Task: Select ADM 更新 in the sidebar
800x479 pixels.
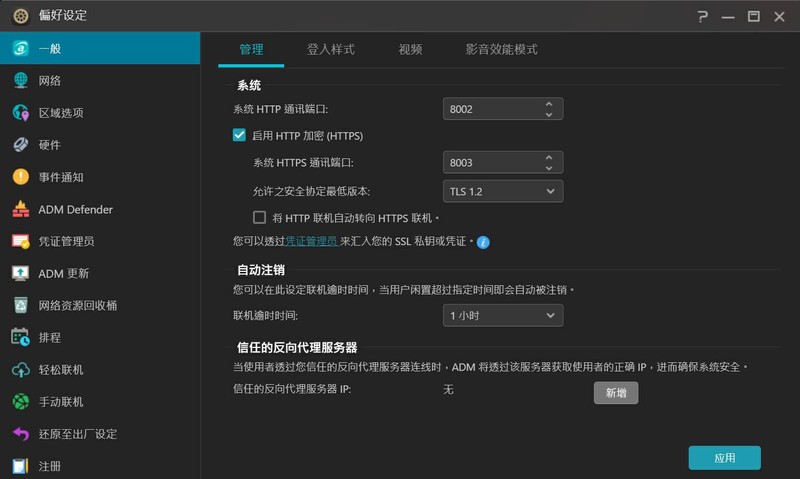Action: point(100,273)
